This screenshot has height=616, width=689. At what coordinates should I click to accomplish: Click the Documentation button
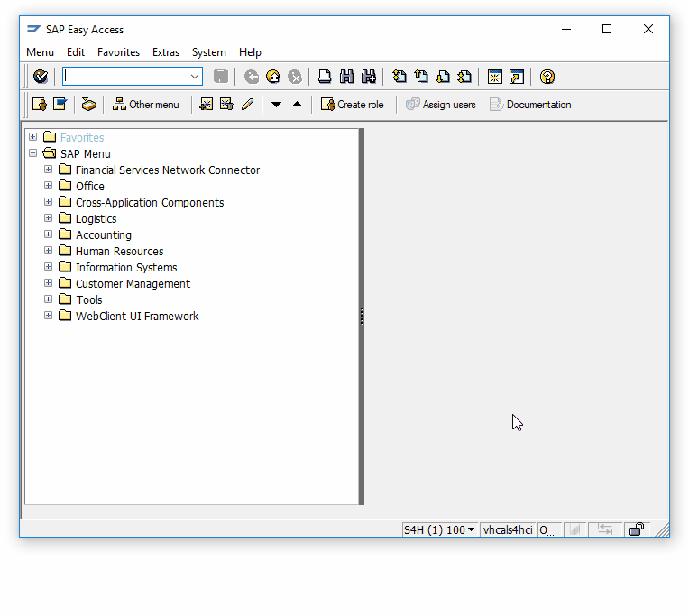pyautogui.click(x=530, y=105)
